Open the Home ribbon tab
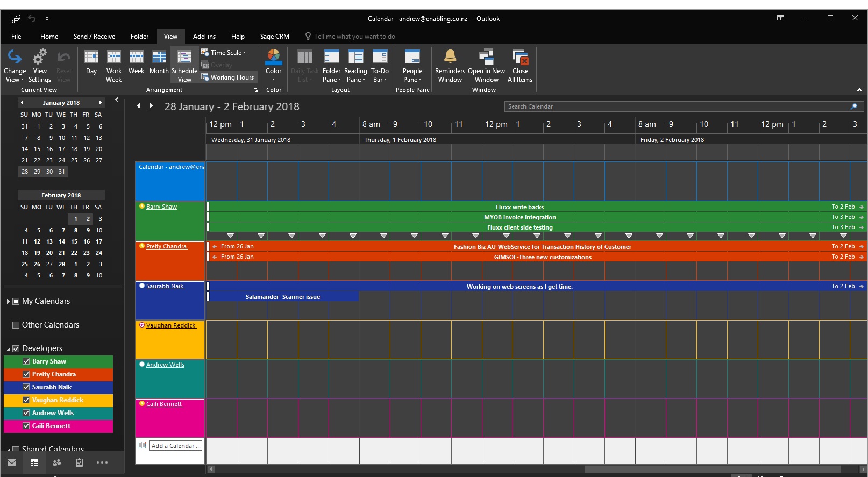The width and height of the screenshot is (868, 477). click(49, 37)
